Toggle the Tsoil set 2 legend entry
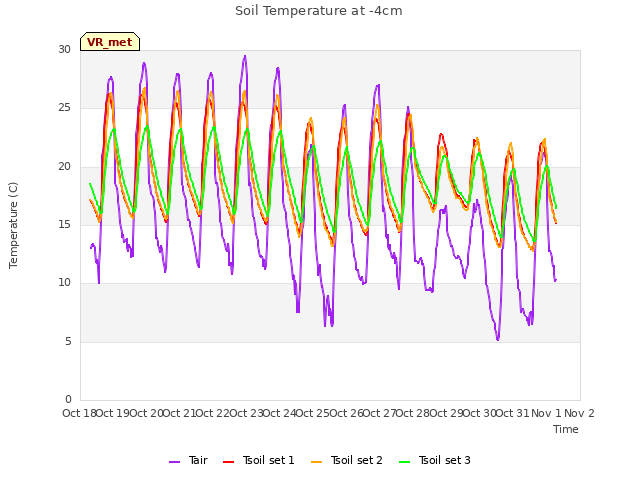This screenshot has width=640, height=480. point(347,460)
